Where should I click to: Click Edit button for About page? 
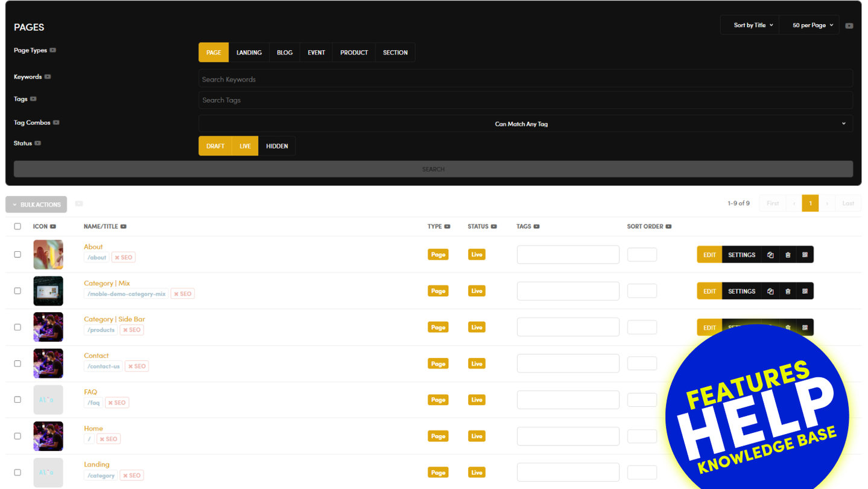click(x=709, y=255)
